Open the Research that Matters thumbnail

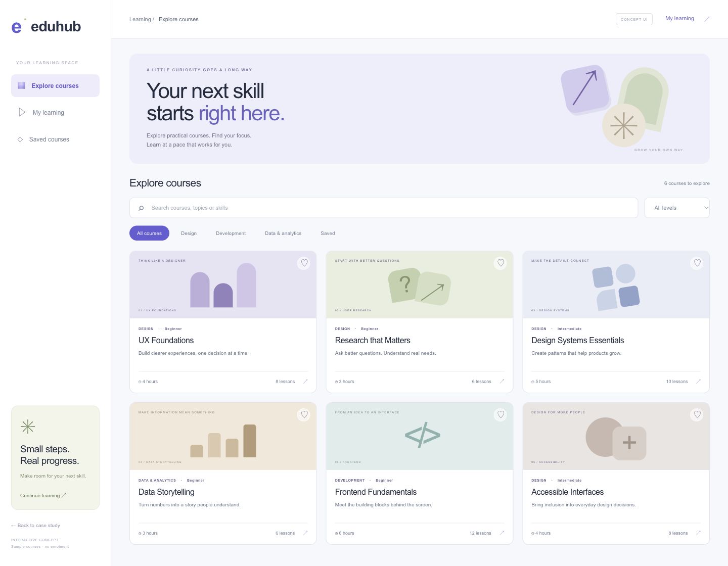pyautogui.click(x=420, y=285)
